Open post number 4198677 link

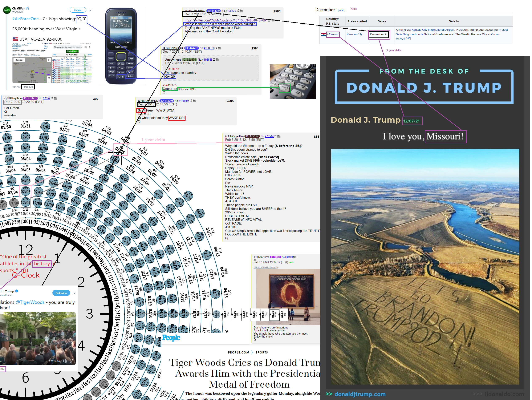(209, 48)
